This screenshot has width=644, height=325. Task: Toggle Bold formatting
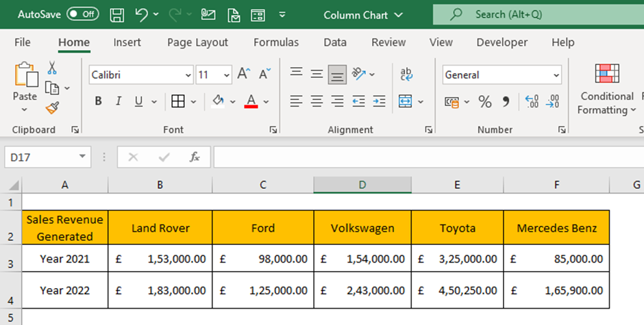click(x=98, y=101)
